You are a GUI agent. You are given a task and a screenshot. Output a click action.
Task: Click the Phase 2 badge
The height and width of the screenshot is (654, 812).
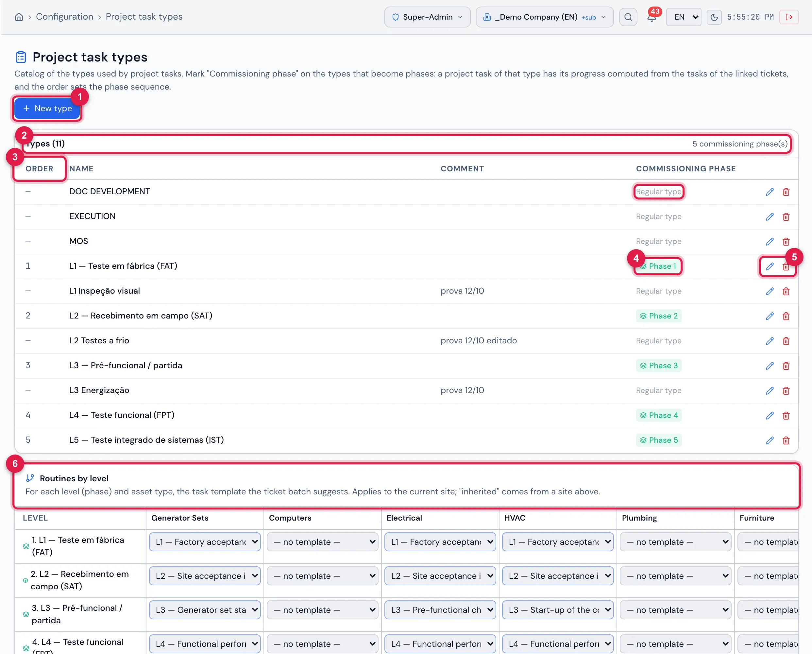pyautogui.click(x=659, y=316)
